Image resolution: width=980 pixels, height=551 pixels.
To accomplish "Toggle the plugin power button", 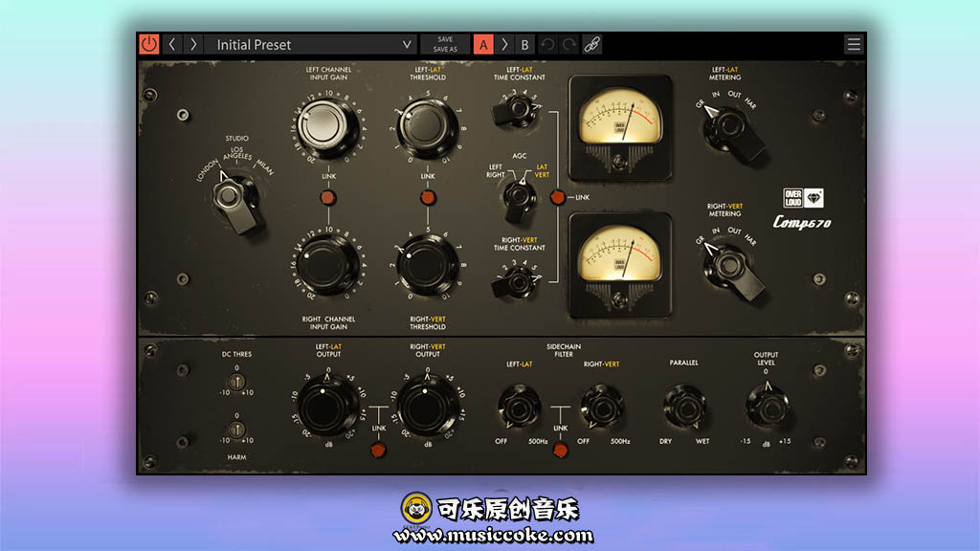I will pyautogui.click(x=148, y=44).
